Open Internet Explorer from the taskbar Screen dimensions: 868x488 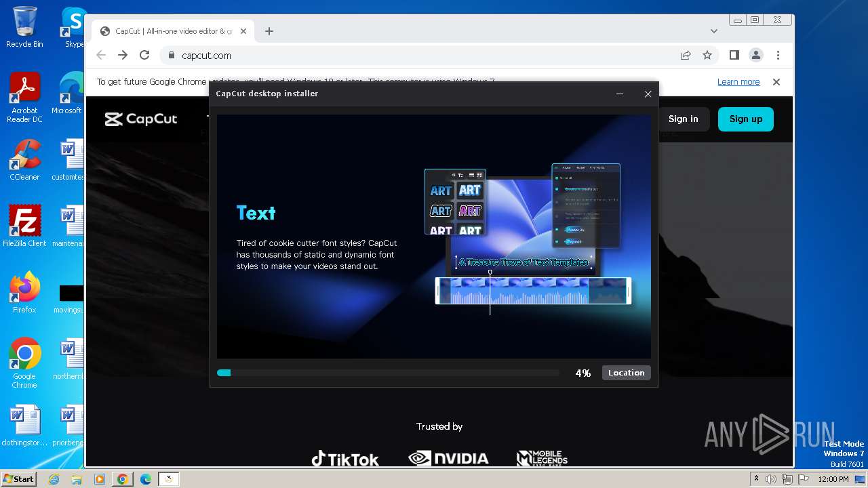pyautogui.click(x=54, y=479)
